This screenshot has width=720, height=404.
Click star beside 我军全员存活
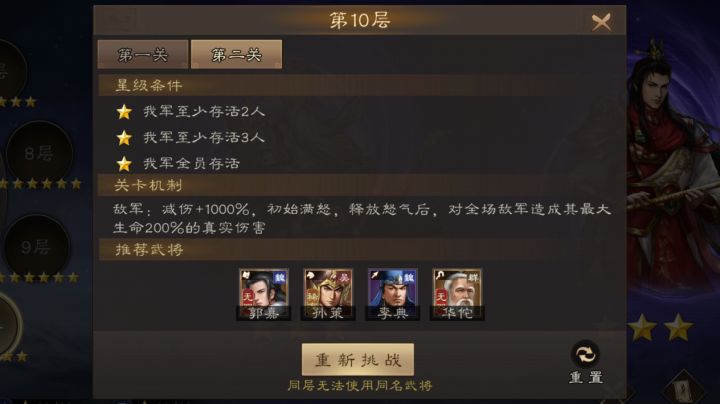click(x=124, y=163)
